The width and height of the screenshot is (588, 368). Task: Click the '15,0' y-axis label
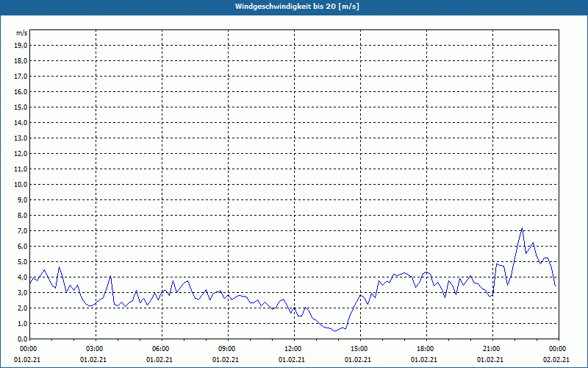coord(21,107)
